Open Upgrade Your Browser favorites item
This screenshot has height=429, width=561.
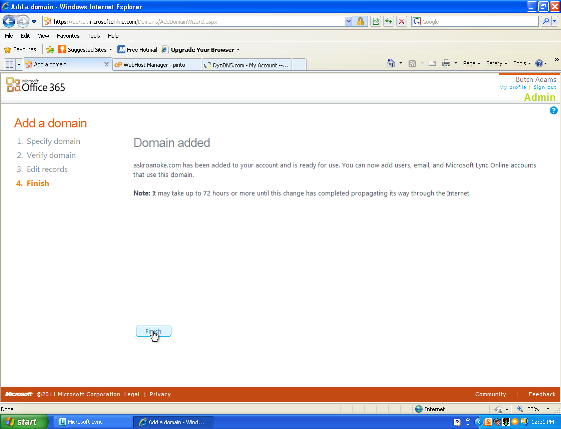[200, 49]
